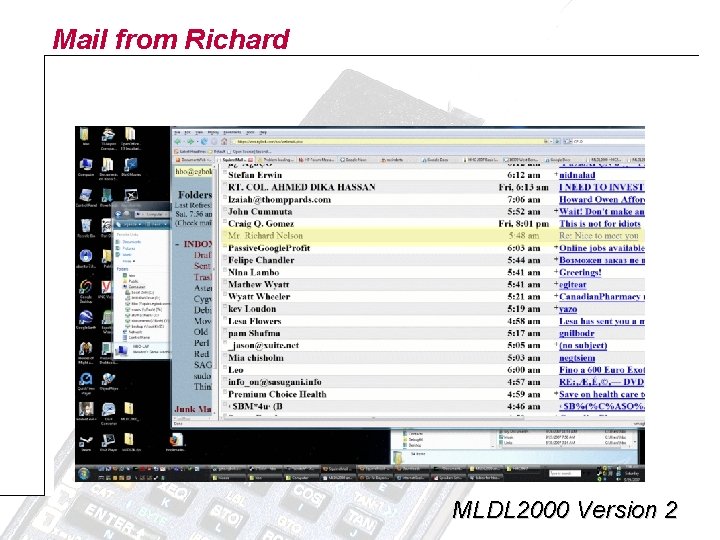720x540 pixels.
Task: Open the 'Re: Nice to meet you' message
Action: 598,236
